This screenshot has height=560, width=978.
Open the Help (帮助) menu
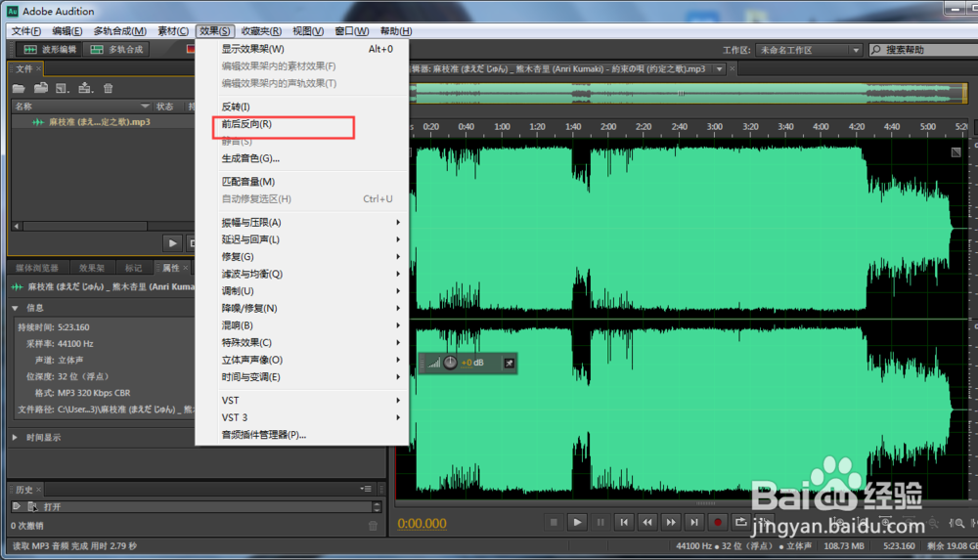tap(396, 31)
